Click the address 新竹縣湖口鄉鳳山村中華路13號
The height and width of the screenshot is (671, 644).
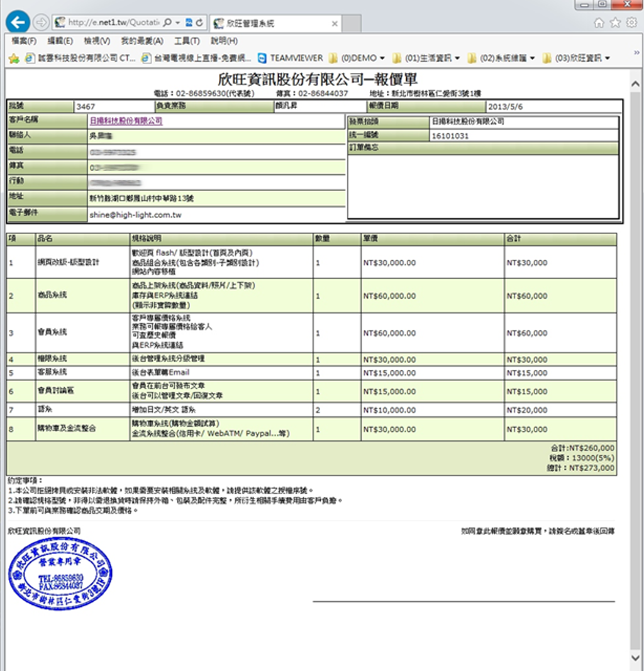click(x=142, y=198)
